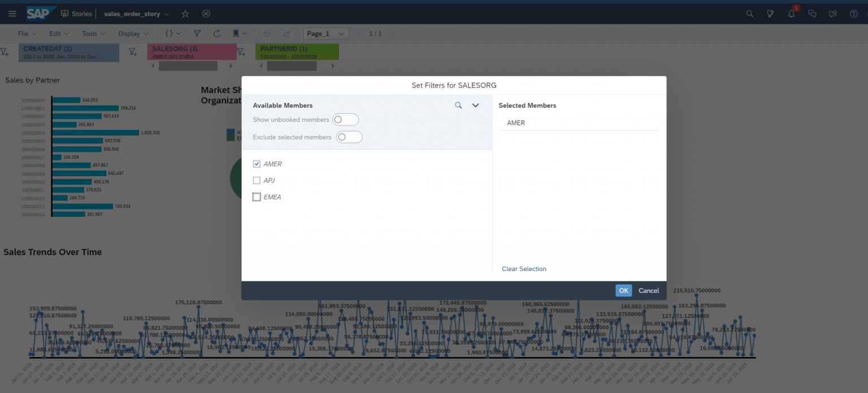Click the Clear Selection link
The image size is (868, 393).
pos(524,269)
